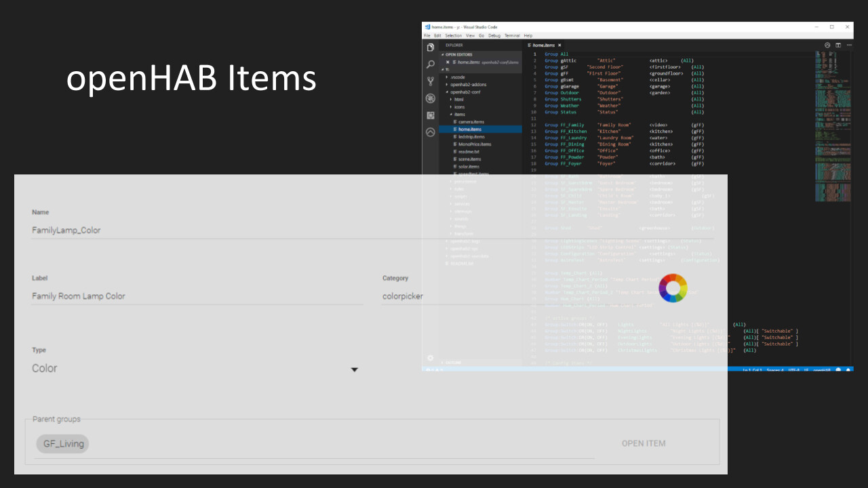Expand the .vscode folder

click(481, 77)
